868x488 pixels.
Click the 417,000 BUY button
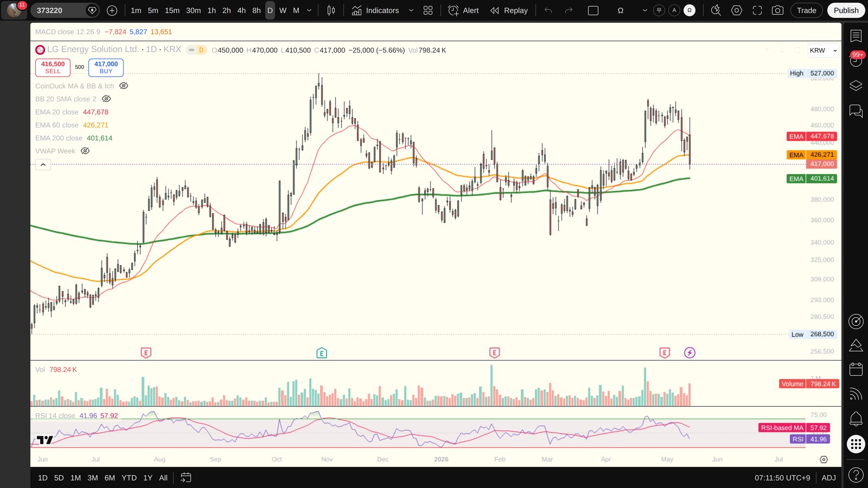tap(106, 67)
